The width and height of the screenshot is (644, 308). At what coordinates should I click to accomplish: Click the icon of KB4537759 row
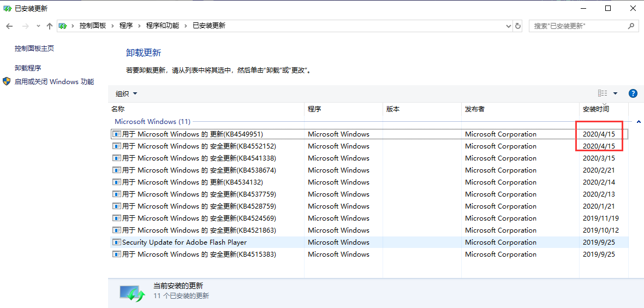117,194
